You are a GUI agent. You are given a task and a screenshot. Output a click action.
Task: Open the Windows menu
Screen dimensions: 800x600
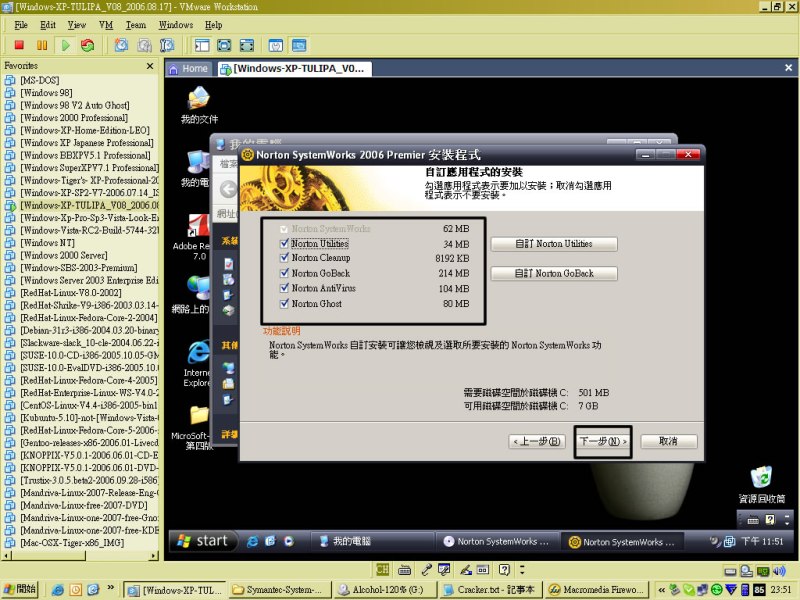pos(176,25)
